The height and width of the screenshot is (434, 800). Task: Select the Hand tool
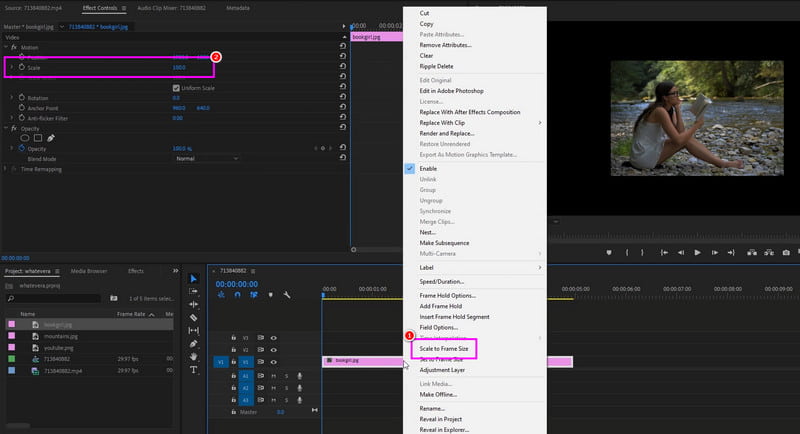point(193,356)
